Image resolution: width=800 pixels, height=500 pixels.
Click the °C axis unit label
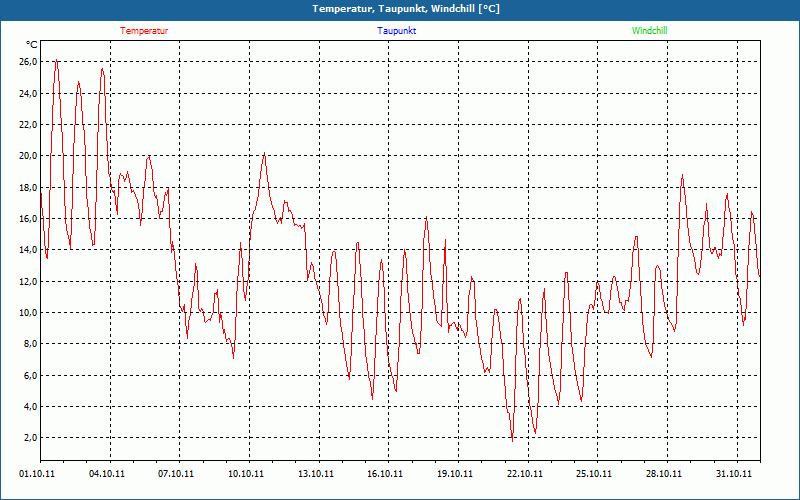tap(32, 45)
